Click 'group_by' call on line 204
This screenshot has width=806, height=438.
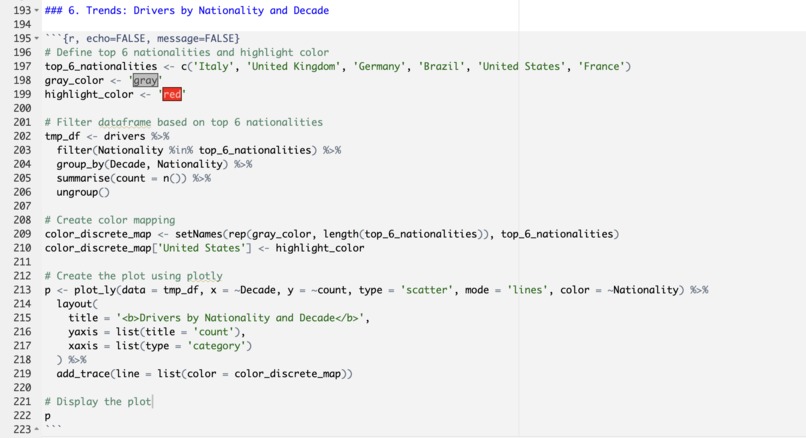(80, 164)
